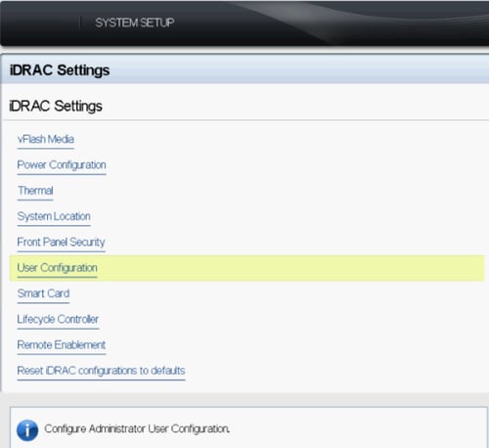Click the Configure Administrator User Configuration help text
The width and height of the screenshot is (489, 448).
click(137, 428)
